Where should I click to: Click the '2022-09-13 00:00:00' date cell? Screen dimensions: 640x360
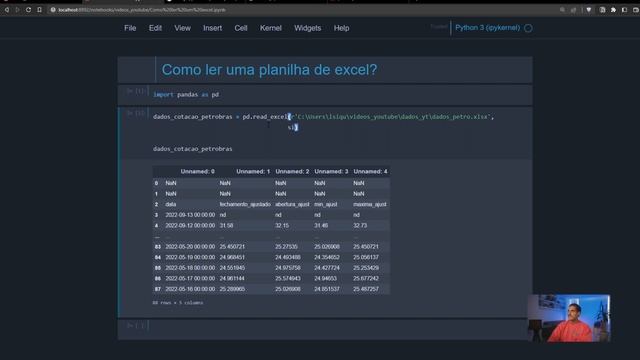coord(190,215)
